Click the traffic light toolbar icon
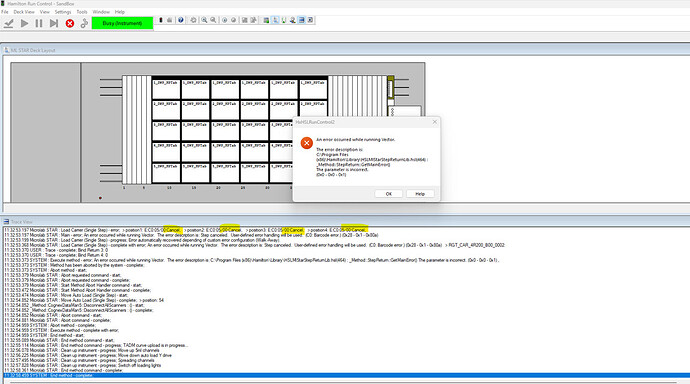The width and height of the screenshot is (690, 384). point(161,20)
